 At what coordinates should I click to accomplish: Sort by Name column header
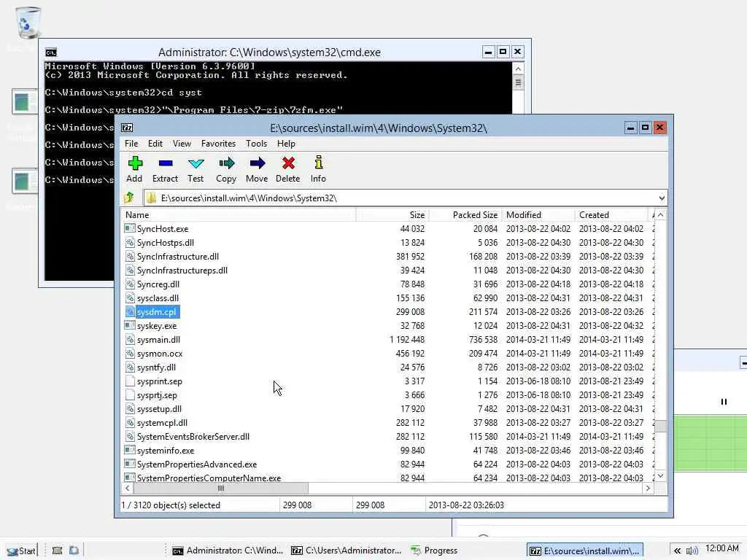(x=239, y=215)
